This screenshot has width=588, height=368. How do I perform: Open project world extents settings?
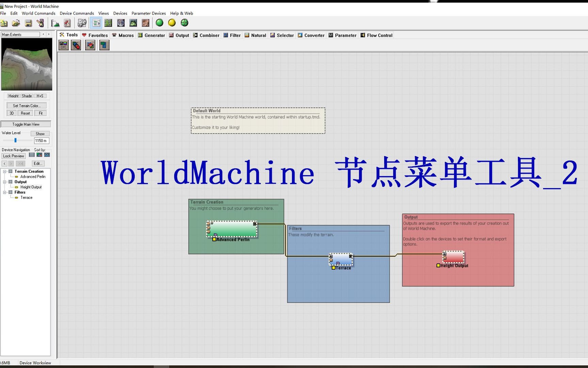pos(55,23)
